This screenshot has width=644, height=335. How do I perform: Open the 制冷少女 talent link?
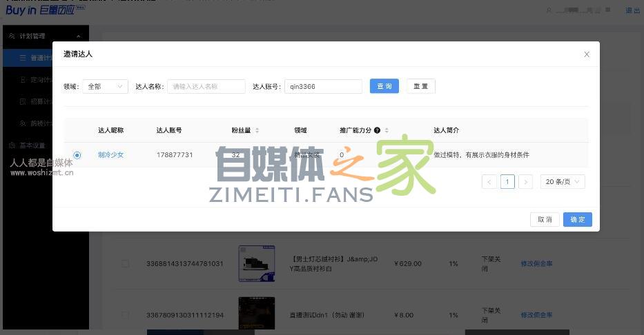coord(110,155)
